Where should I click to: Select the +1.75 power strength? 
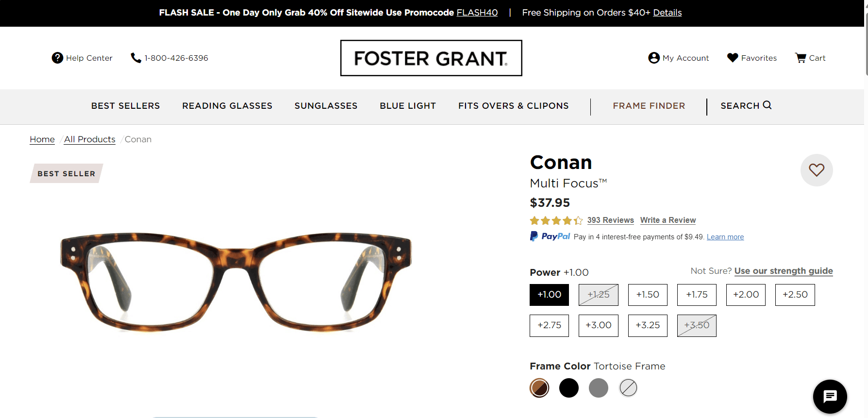tap(697, 295)
